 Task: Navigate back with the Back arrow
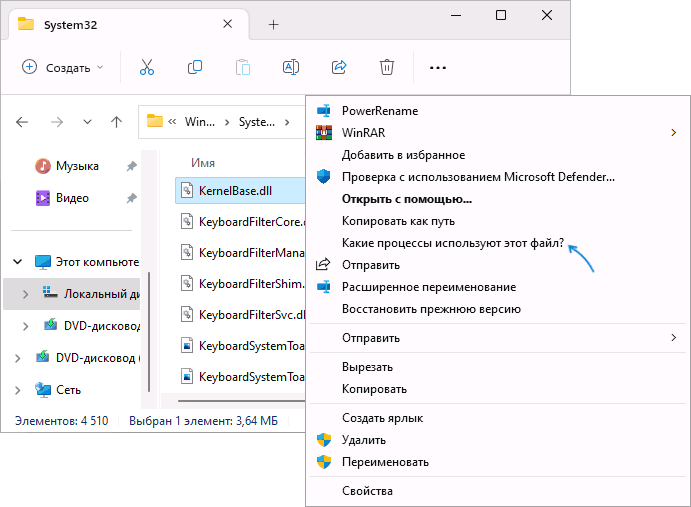(x=23, y=122)
